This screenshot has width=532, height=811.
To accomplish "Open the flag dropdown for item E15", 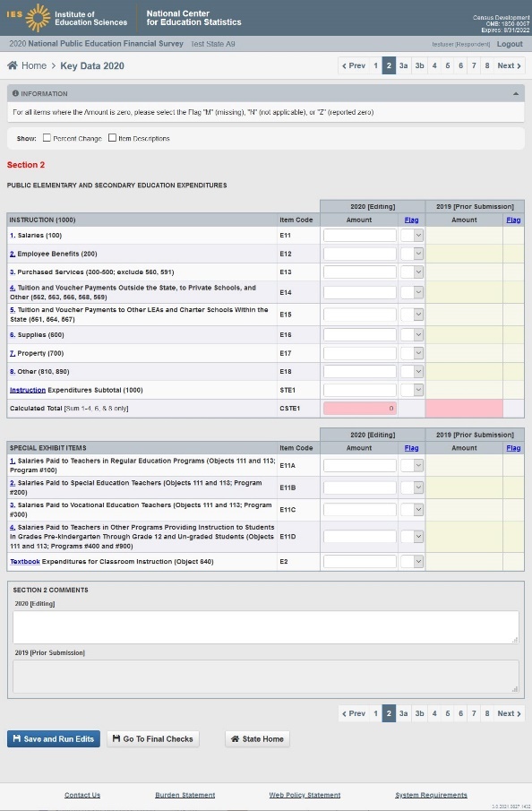I will click(412, 315).
